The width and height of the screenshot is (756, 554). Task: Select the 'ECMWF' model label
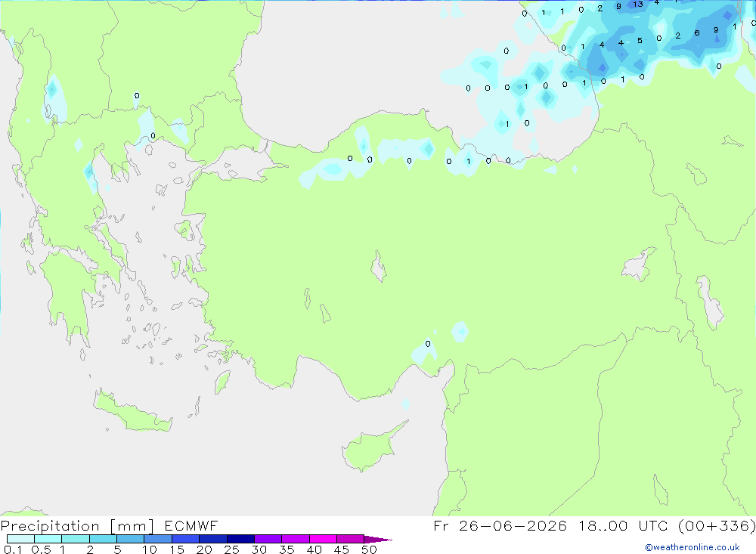(191, 526)
